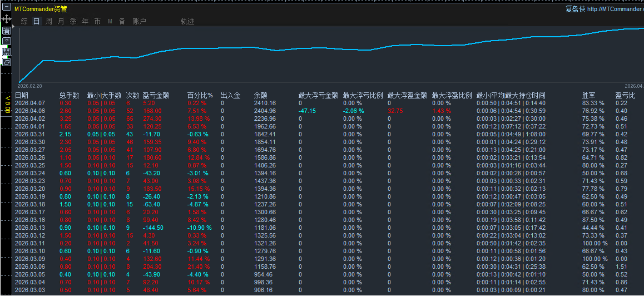Image resolution: width=644 pixels, height=296 pixels.
Task: Open the 币 currency tab
Action: [97, 21]
